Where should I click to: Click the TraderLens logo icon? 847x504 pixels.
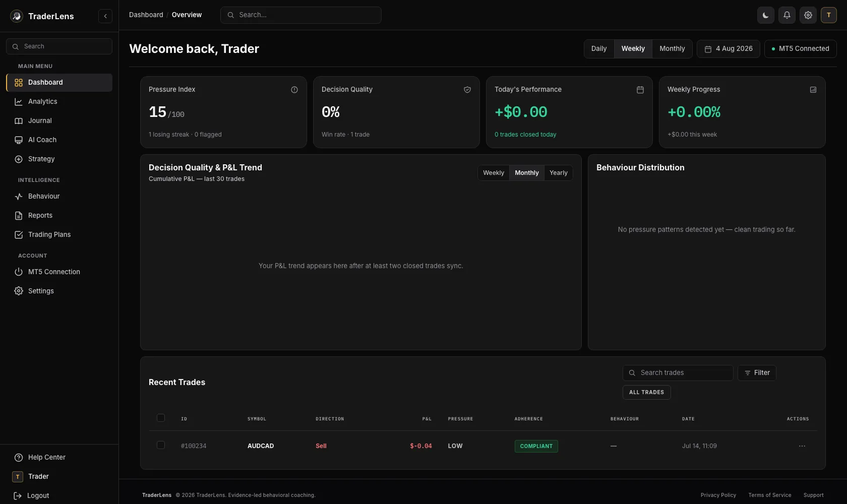pyautogui.click(x=17, y=16)
